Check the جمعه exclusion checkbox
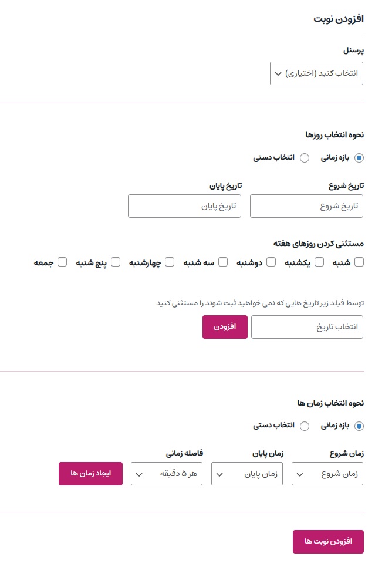 pos(62,262)
